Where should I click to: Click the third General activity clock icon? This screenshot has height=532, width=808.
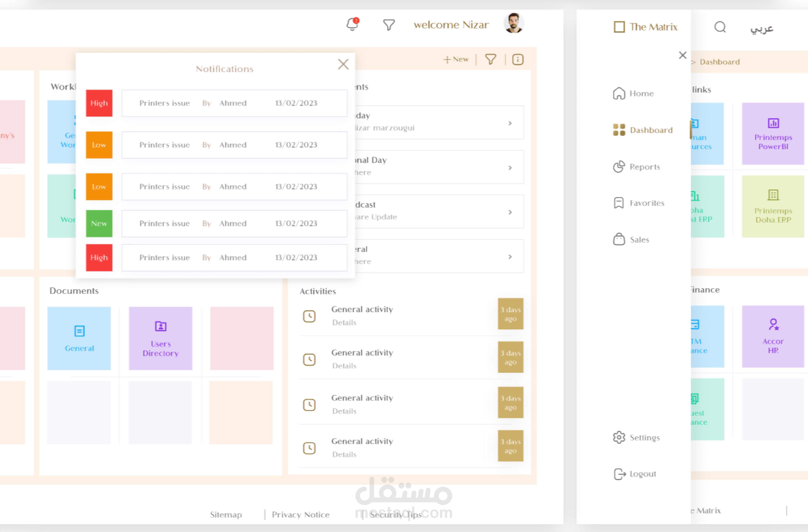point(309,405)
